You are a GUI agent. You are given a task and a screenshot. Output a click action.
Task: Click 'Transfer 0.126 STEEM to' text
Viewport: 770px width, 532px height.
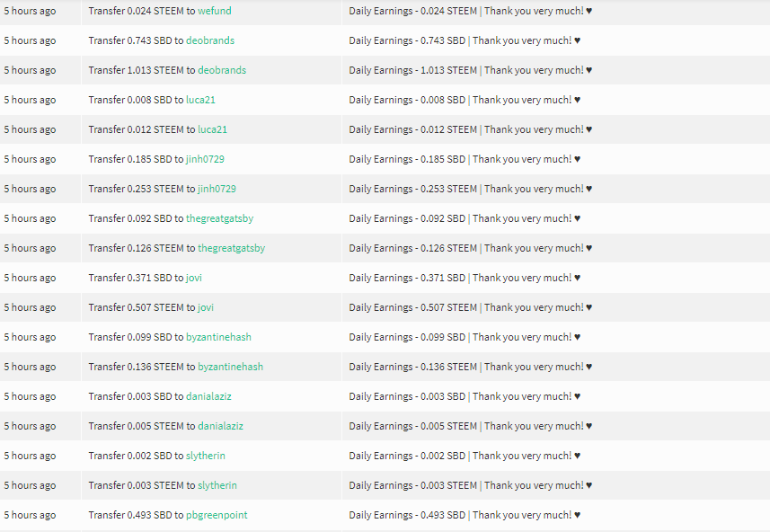coord(142,248)
